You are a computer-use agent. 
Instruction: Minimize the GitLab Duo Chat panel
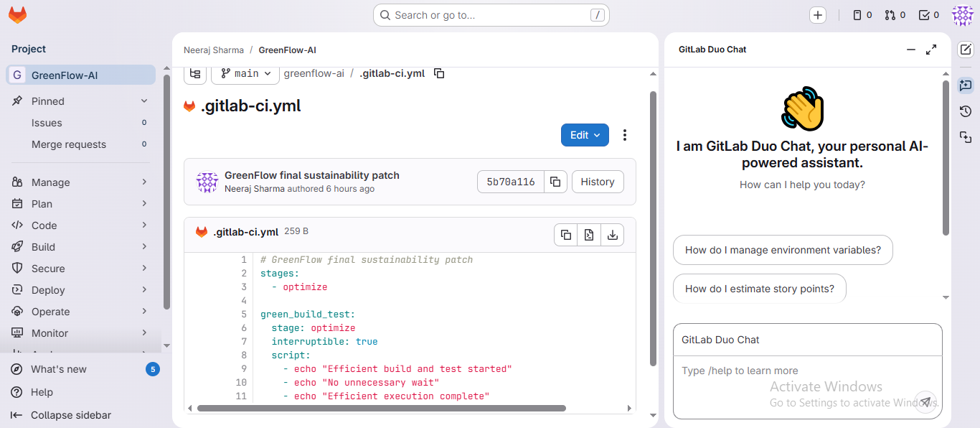click(x=911, y=50)
